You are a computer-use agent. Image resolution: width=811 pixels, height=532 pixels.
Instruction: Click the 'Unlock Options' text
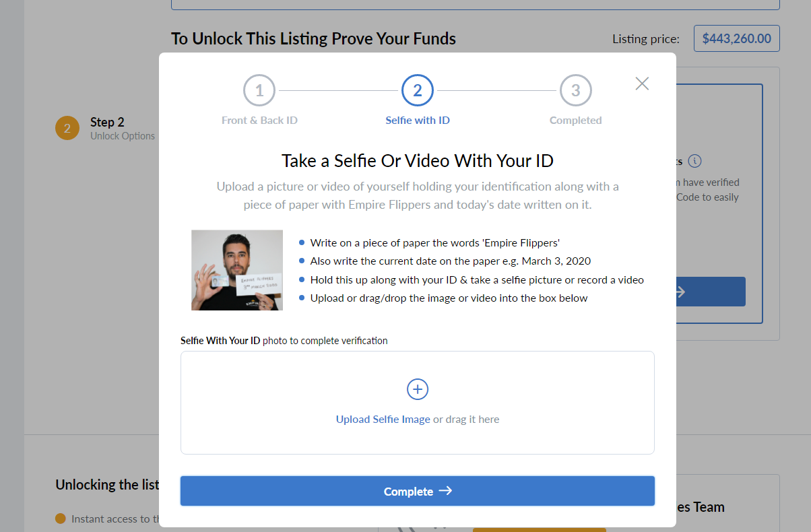point(123,136)
